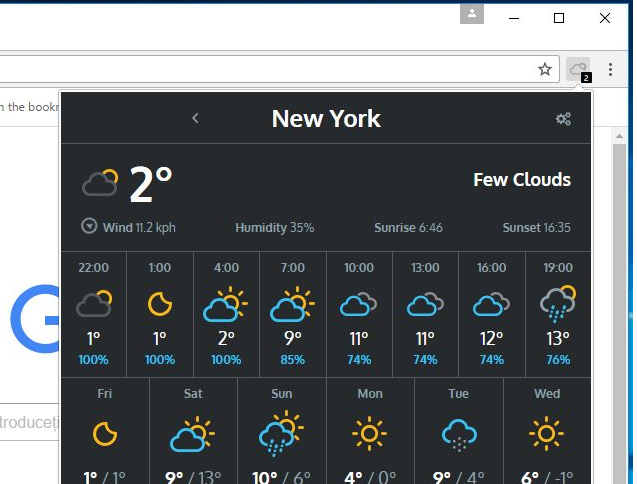Viewport: 637px width, 484px height.
Task: Select the 1:00 clear moon forecast icon
Action: click(160, 304)
